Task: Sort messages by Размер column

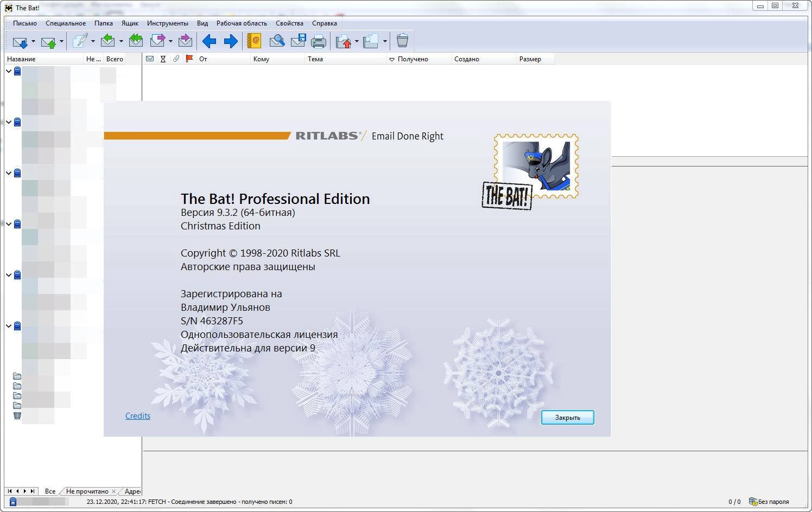Action: pos(535,59)
